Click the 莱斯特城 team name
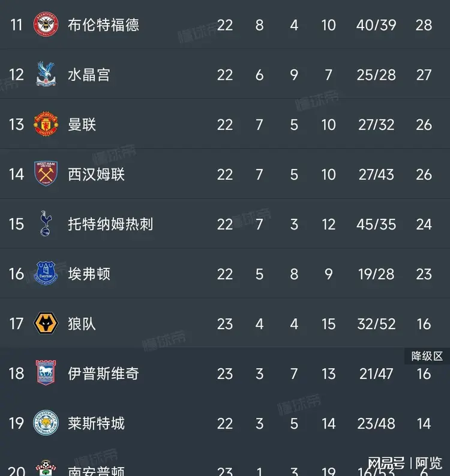 [x=96, y=423]
